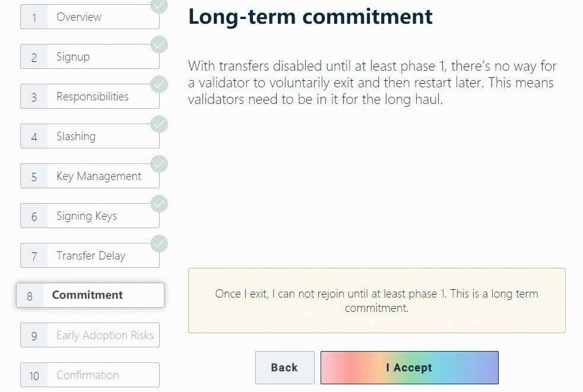
Task: Click the Signup step green checkmark
Action: coord(159,45)
